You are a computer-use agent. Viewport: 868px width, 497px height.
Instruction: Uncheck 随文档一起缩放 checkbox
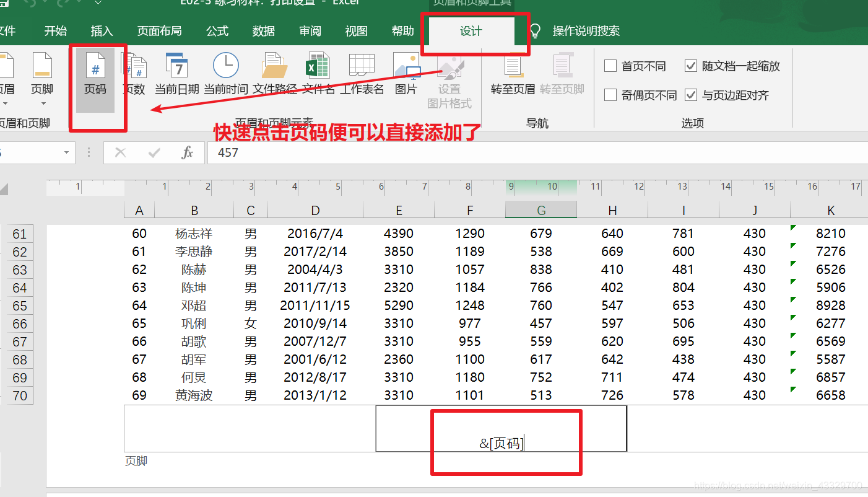(x=691, y=66)
